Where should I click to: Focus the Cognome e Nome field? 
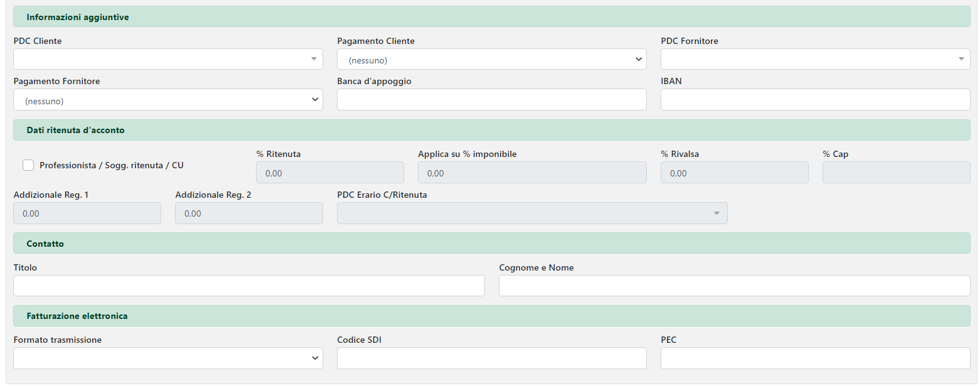point(734,286)
